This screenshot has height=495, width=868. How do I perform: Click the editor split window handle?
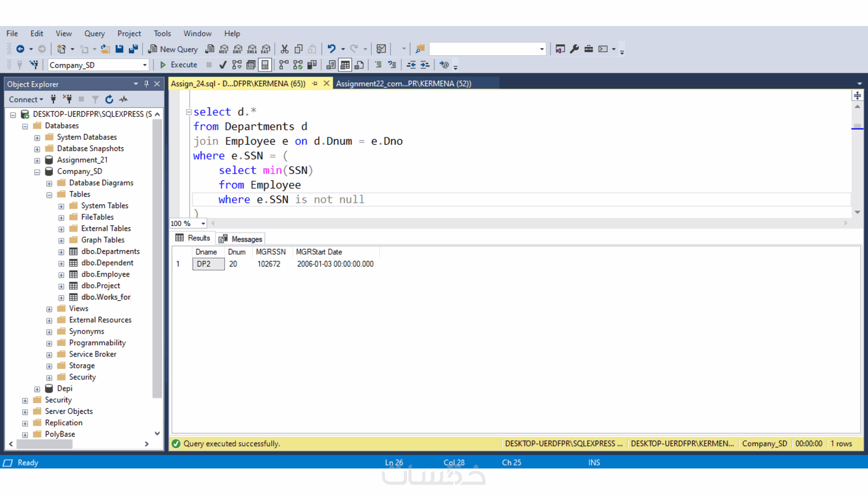pos(857,95)
